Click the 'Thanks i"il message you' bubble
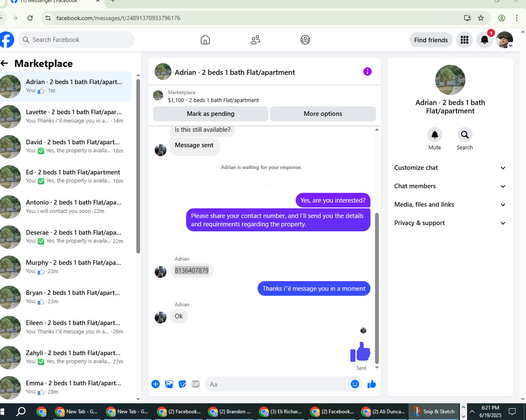The height and width of the screenshot is (420, 526). (x=314, y=289)
